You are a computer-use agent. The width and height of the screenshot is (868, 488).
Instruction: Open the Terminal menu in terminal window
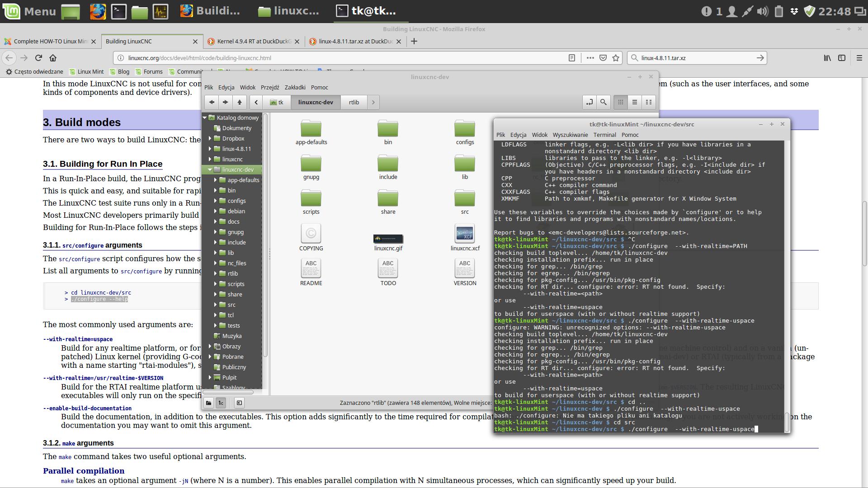click(x=604, y=135)
